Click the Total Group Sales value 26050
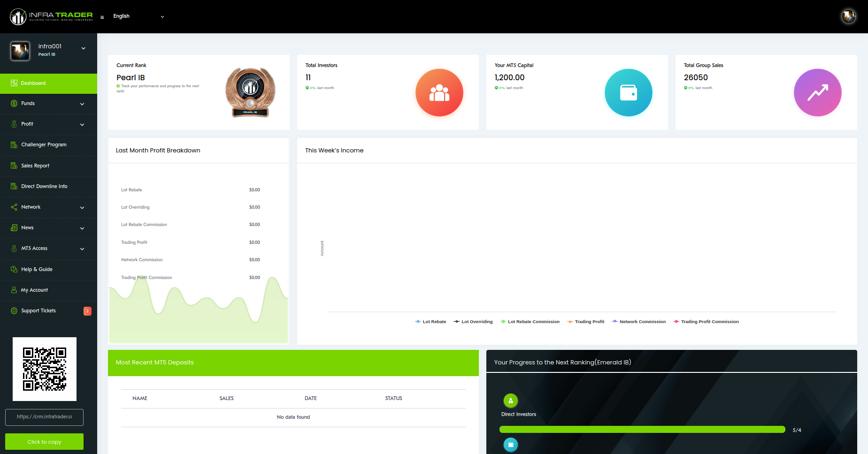The image size is (868, 454). tap(696, 77)
